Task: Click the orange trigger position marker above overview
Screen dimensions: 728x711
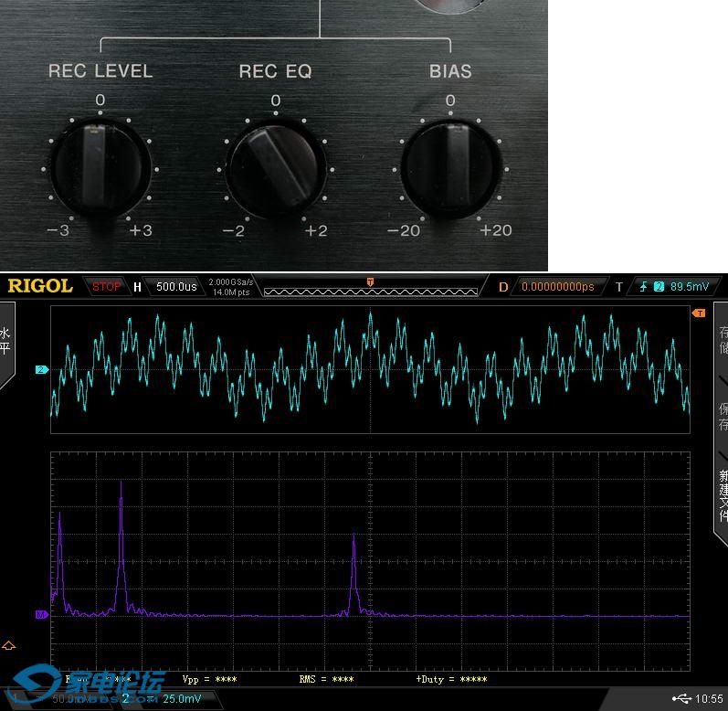Action: (x=370, y=281)
